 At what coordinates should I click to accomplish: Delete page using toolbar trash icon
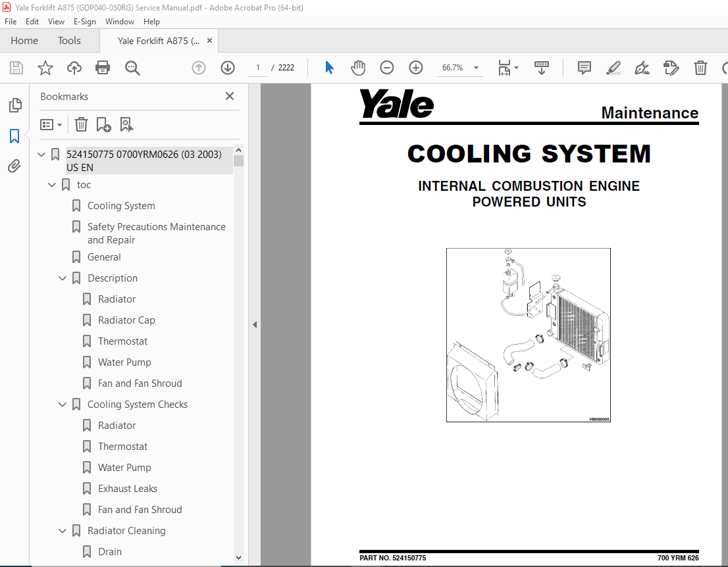700,68
